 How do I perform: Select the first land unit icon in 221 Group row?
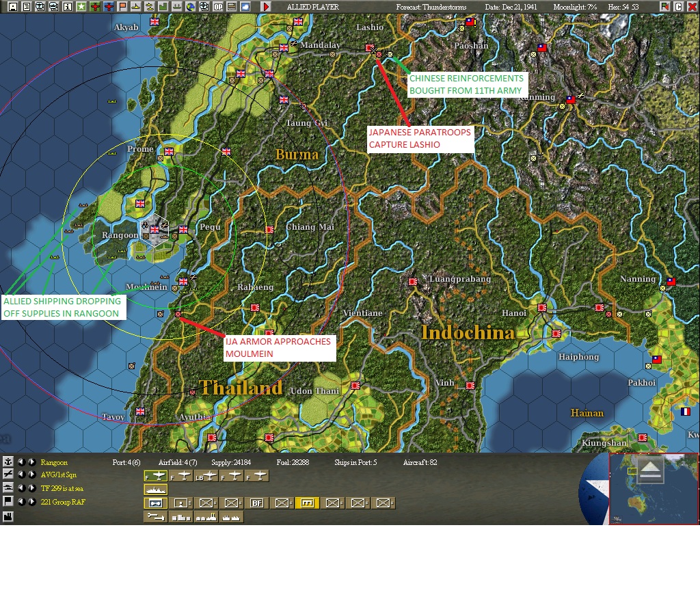pos(156,503)
